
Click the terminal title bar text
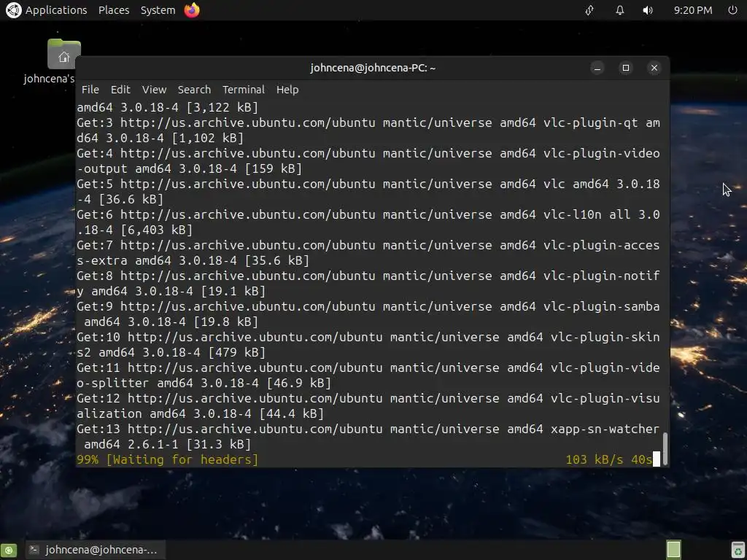373,68
